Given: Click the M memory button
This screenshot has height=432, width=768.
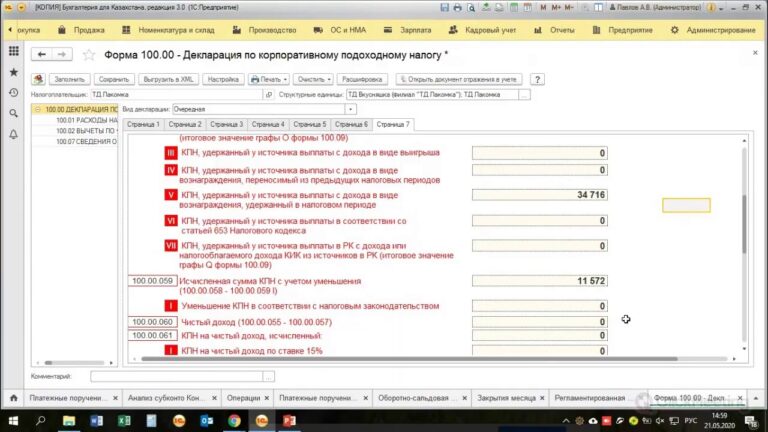Looking at the screenshot, I should [543, 7].
